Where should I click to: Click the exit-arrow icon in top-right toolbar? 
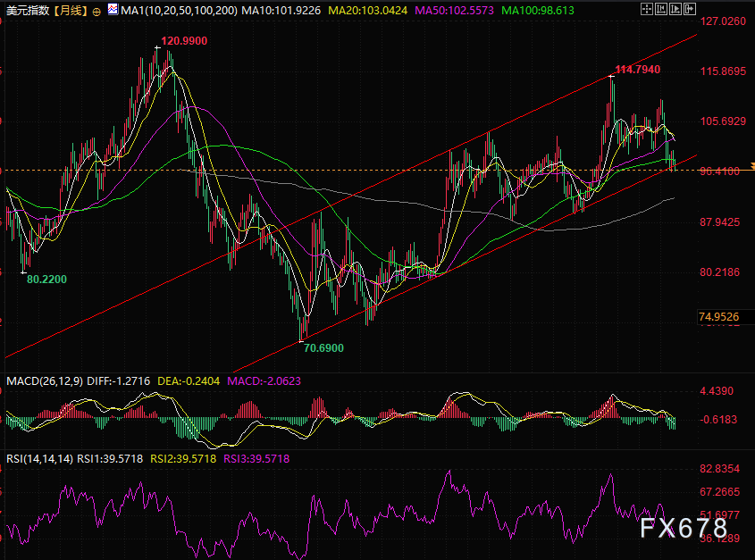690,9
